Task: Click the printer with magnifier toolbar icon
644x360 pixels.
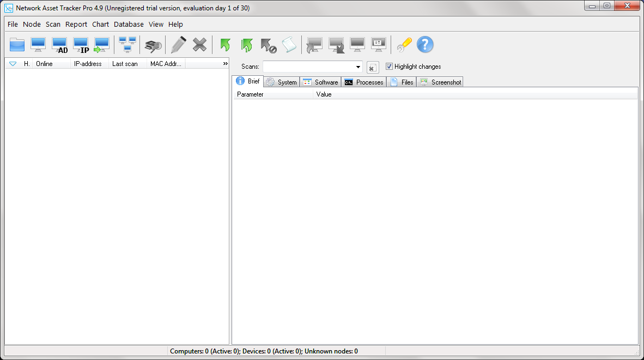Action: click(153, 45)
